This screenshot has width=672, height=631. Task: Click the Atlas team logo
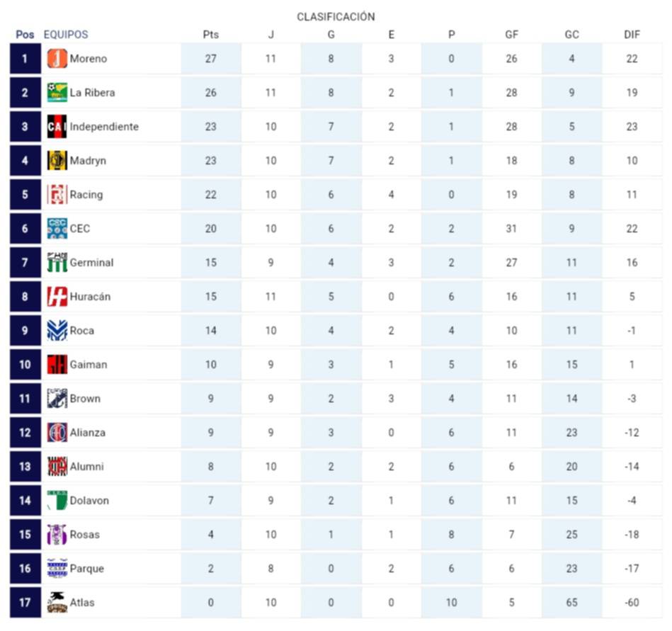[57, 603]
